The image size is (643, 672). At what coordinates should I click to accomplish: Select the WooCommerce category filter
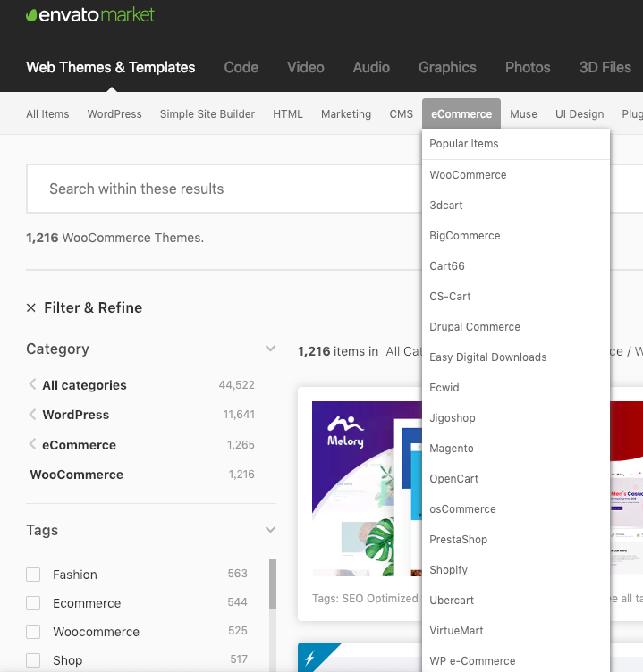click(76, 475)
